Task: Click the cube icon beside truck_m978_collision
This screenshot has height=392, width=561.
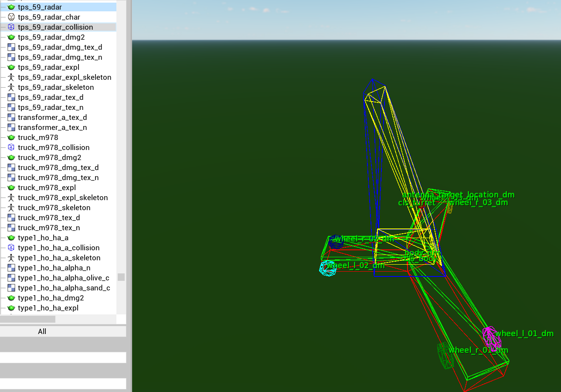Action: (11, 147)
